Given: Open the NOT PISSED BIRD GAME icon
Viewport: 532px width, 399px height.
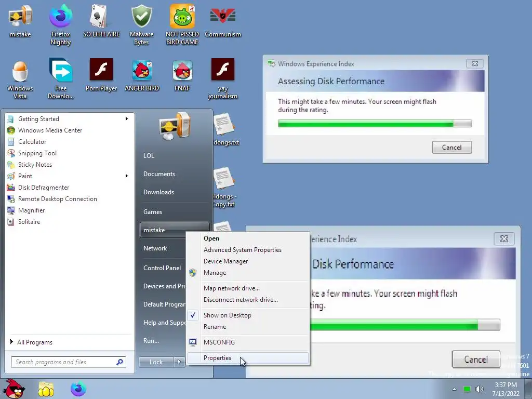Looking at the screenshot, I should tap(182, 25).
